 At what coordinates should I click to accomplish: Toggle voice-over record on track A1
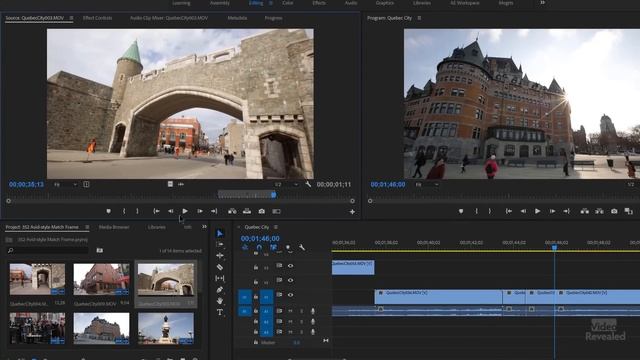(313, 311)
